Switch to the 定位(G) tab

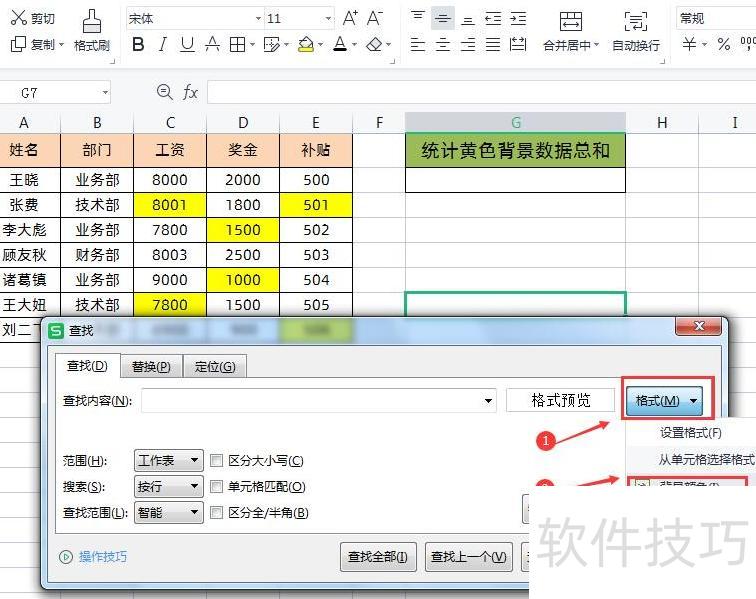coord(215,367)
